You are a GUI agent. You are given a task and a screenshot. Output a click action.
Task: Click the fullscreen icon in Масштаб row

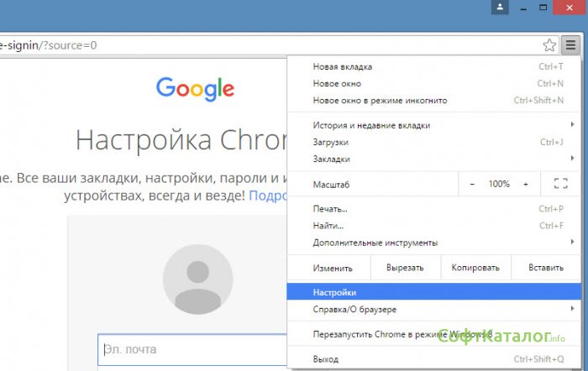560,184
